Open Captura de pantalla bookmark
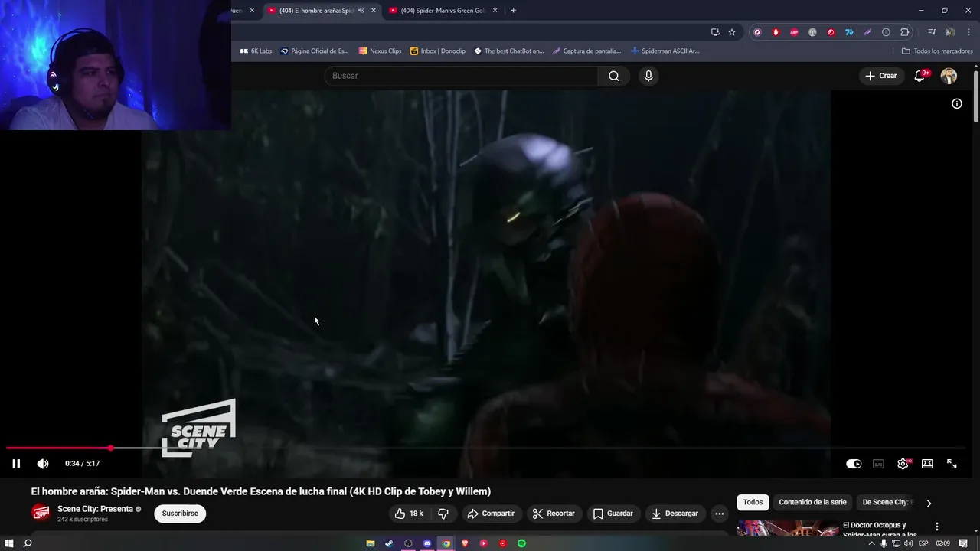Viewport: 980px width, 551px height. pos(587,51)
